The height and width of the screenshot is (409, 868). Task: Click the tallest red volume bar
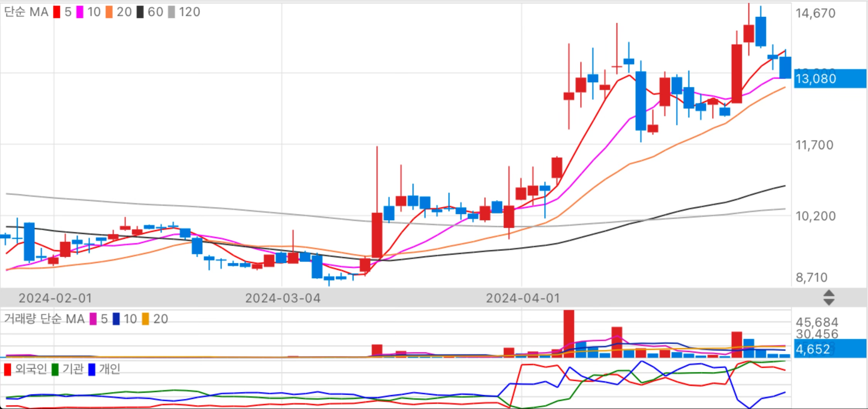[x=569, y=334]
